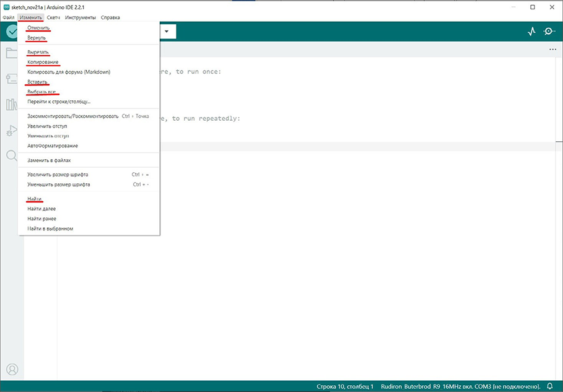Select Найти в выбранном

coord(89,229)
